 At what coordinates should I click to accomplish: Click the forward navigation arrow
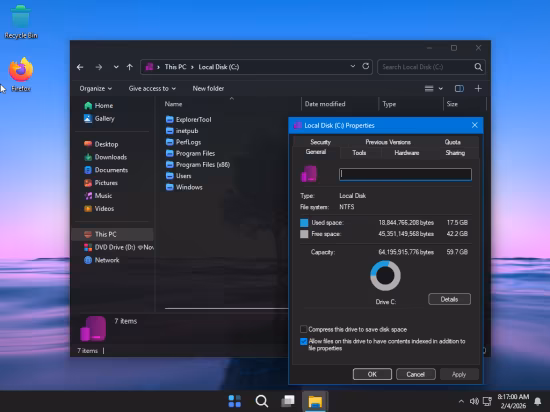99,67
